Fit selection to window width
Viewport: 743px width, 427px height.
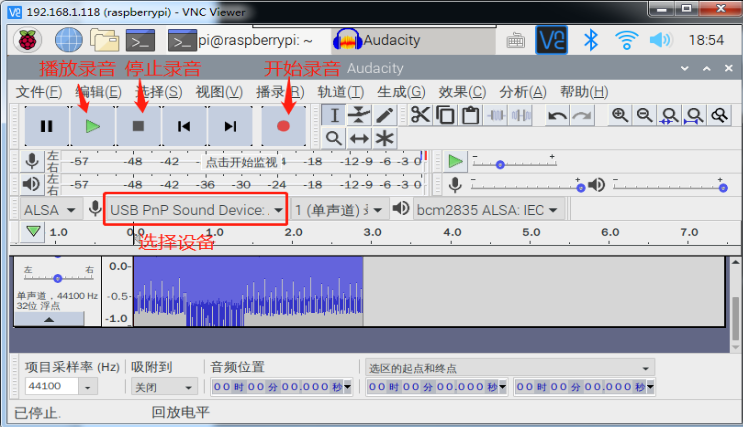point(670,115)
